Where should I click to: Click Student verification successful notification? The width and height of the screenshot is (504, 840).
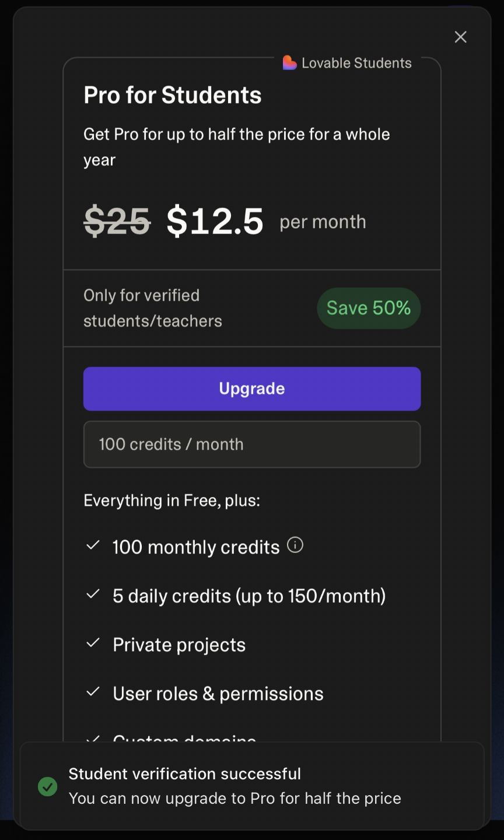pos(252,786)
